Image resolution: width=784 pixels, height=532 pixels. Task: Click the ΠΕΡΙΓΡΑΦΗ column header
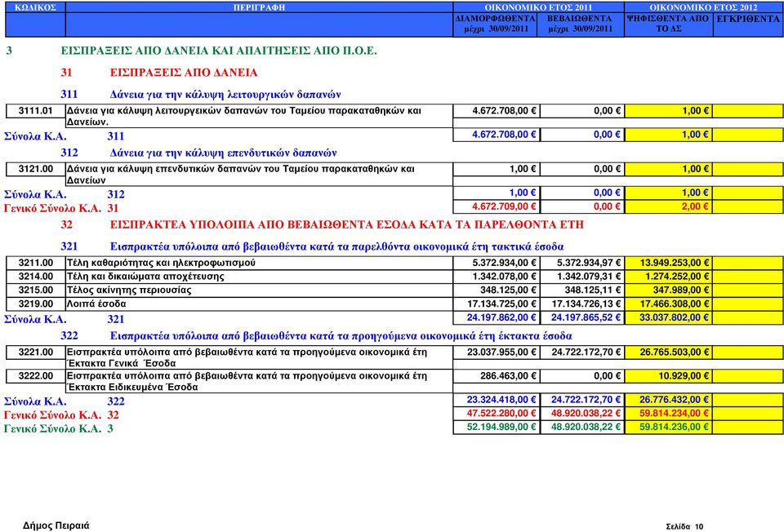point(259,7)
